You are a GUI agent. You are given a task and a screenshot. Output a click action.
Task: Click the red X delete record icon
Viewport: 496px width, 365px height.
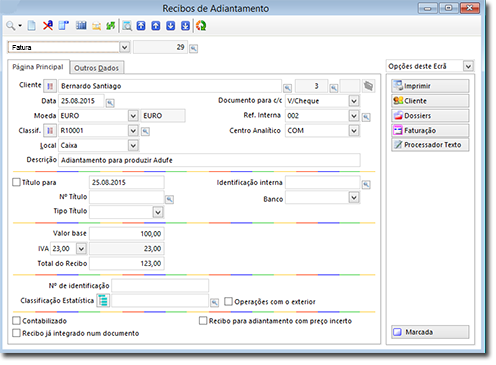[x=48, y=25]
